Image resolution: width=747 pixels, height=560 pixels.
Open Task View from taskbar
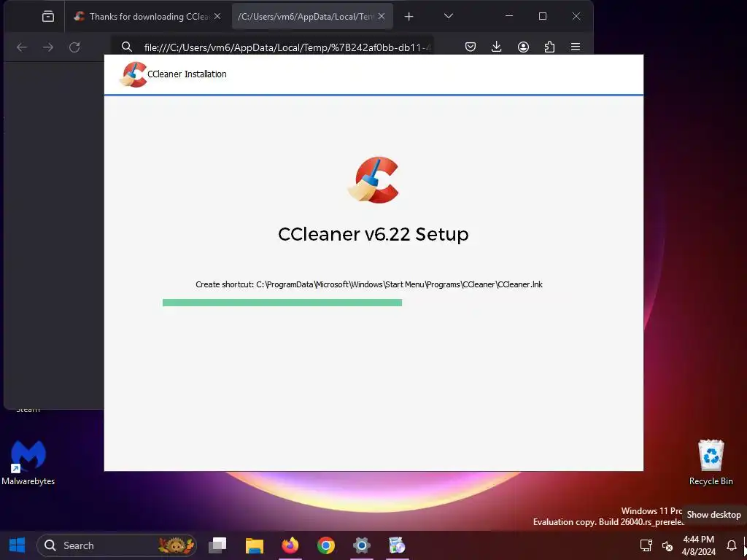[x=217, y=545]
